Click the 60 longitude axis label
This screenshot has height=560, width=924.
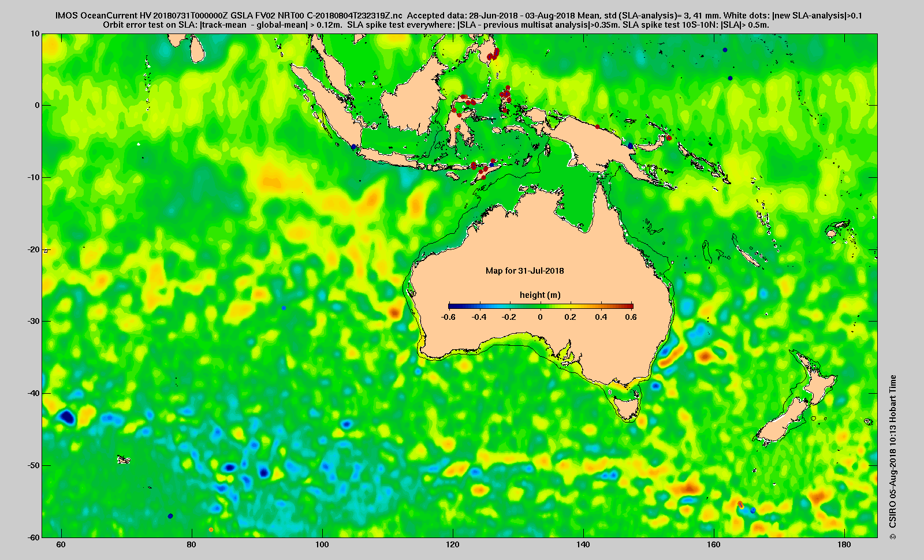pos(61,545)
